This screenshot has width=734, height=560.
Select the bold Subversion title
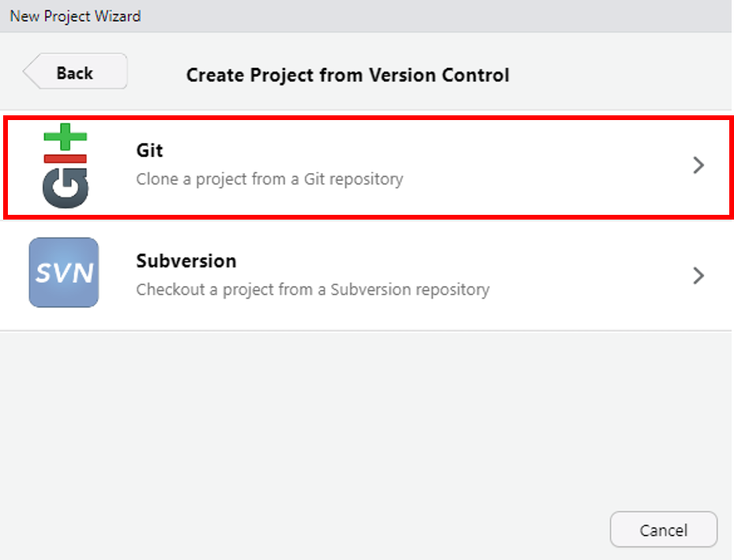click(x=186, y=261)
